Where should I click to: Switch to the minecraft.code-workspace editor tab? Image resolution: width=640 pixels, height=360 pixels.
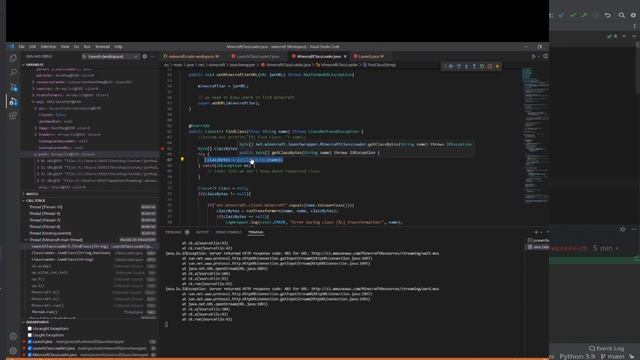coord(191,56)
